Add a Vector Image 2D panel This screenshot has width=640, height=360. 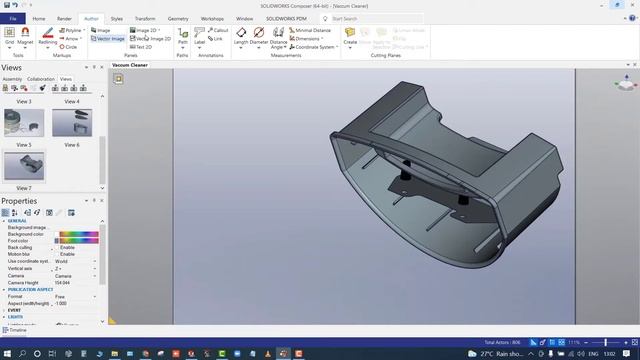(150, 38)
